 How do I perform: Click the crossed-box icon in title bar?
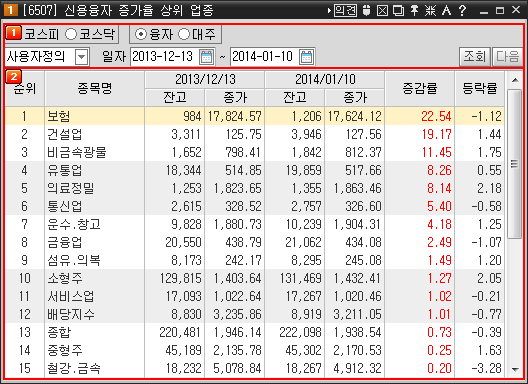click(x=382, y=10)
